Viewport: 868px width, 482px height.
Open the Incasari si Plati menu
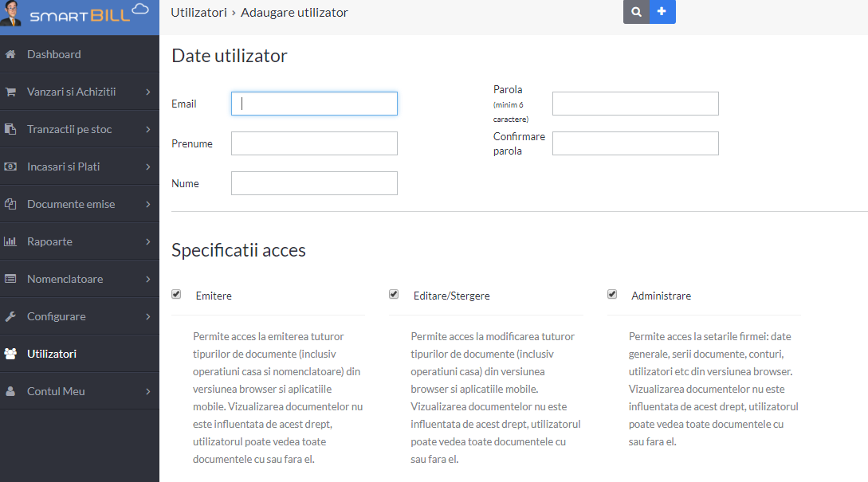(80, 167)
